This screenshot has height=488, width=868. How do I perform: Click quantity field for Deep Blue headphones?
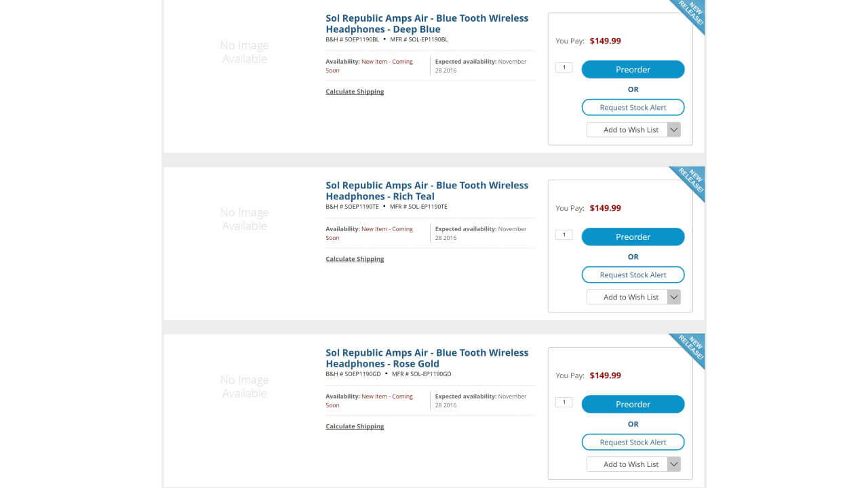point(564,68)
